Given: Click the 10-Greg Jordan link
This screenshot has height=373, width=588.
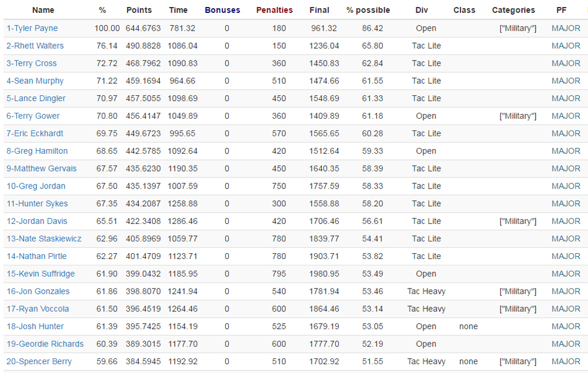Looking at the screenshot, I should click(36, 187).
